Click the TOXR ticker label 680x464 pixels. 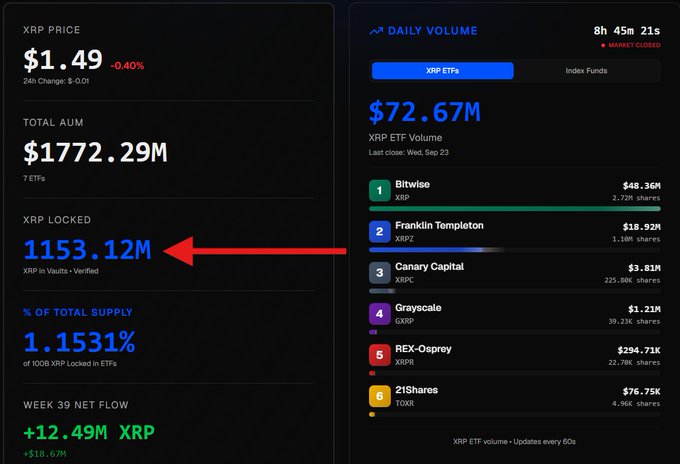(404, 403)
